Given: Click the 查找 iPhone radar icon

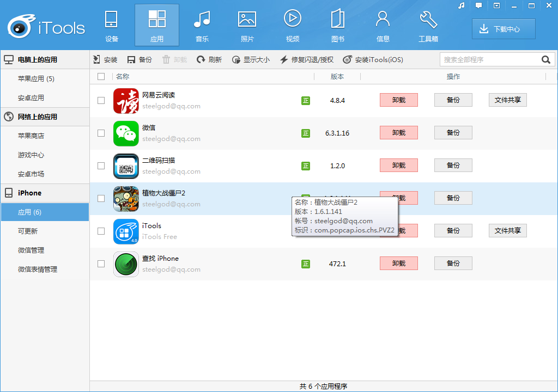Looking at the screenshot, I should [x=126, y=264].
